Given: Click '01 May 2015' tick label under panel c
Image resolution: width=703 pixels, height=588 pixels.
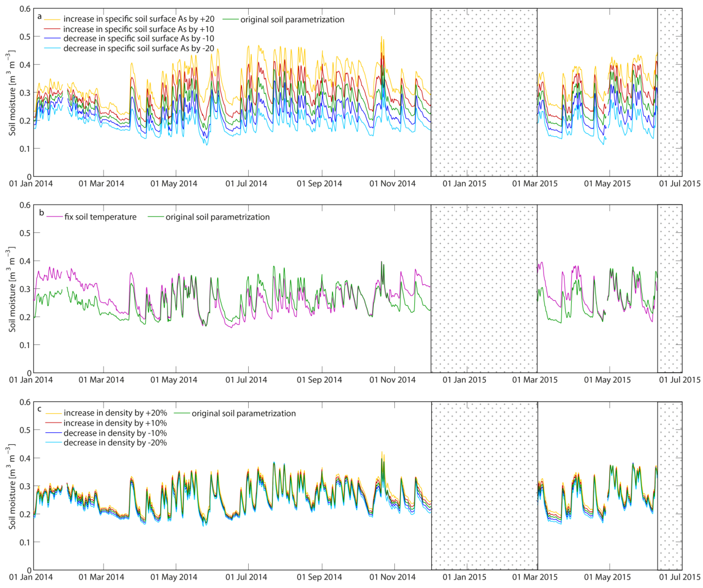Looking at the screenshot, I should point(607,577).
